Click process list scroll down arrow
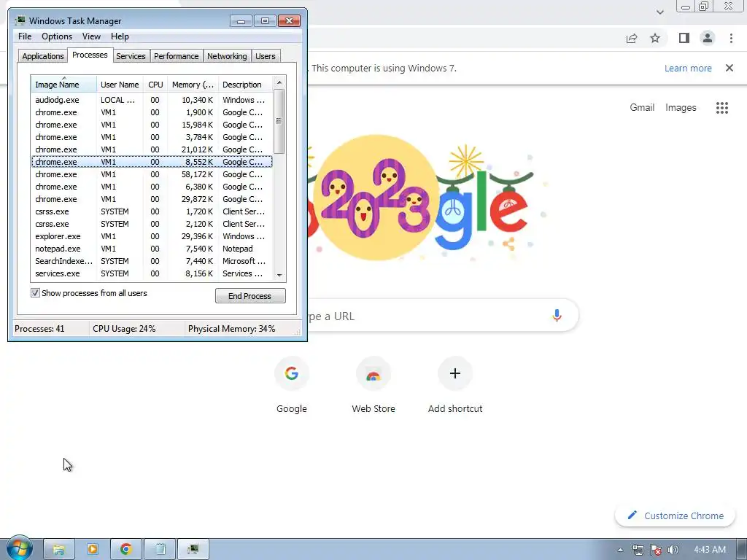This screenshot has height=560, width=747. point(279,275)
